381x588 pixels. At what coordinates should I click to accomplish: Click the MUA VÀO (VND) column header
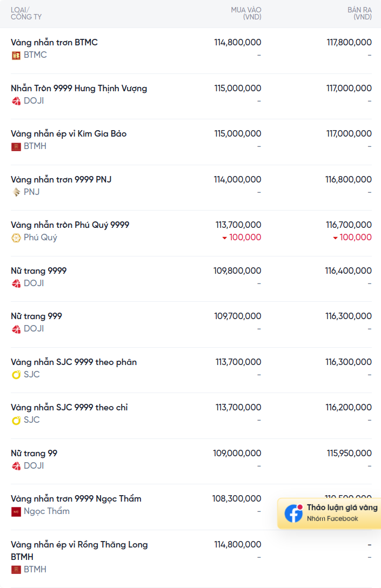(246, 13)
